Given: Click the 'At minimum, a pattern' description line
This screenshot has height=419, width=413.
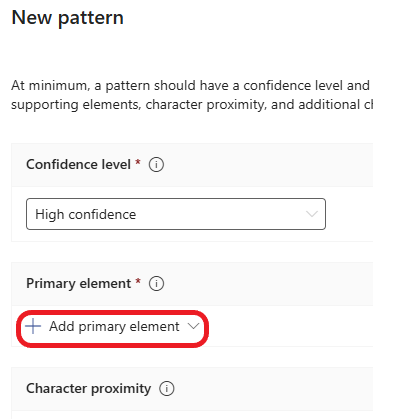Looking at the screenshot, I should (x=190, y=86).
